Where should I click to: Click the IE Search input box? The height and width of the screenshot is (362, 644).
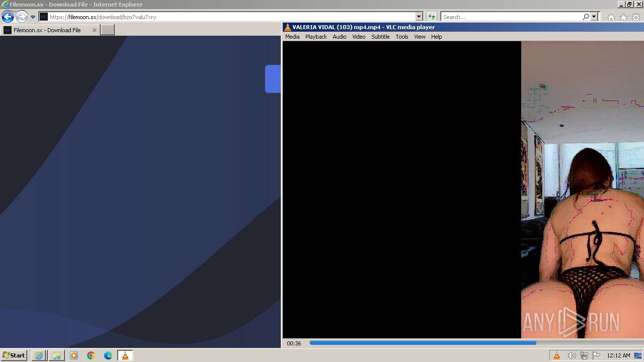pyautogui.click(x=511, y=17)
